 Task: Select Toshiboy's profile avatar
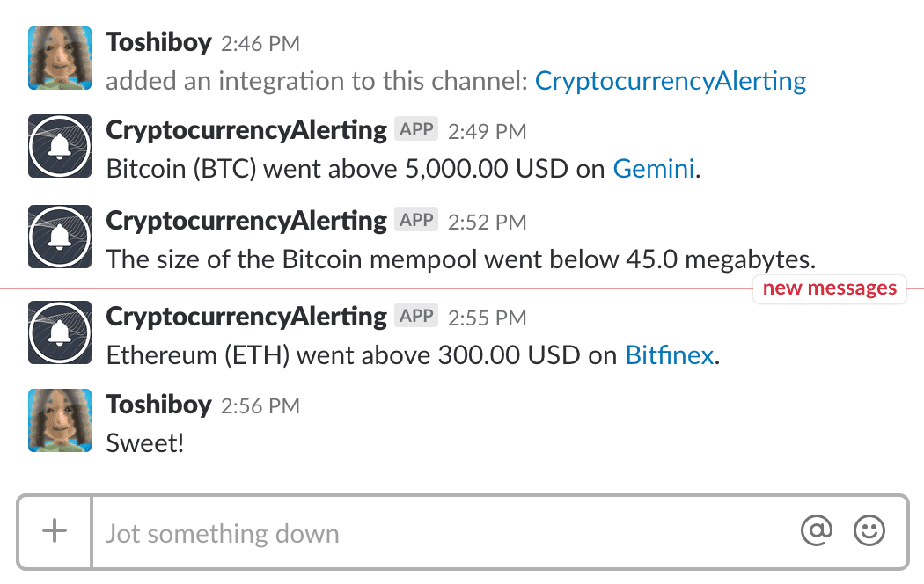click(59, 57)
